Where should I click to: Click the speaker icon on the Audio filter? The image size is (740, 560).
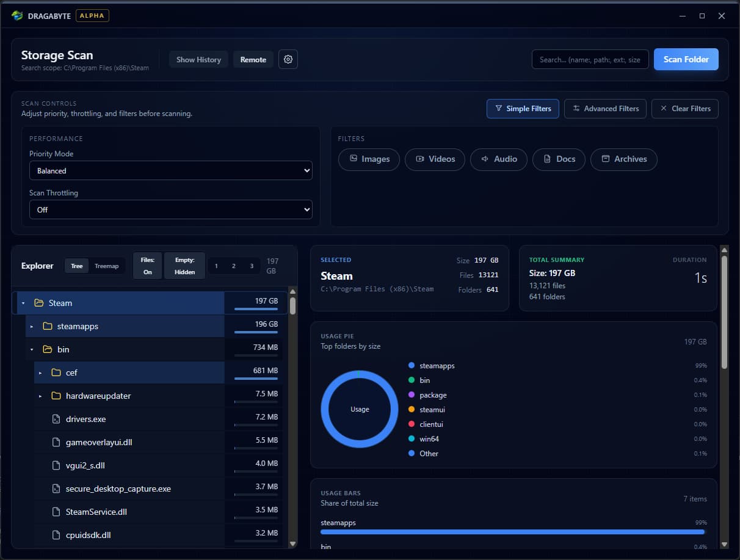pos(485,159)
